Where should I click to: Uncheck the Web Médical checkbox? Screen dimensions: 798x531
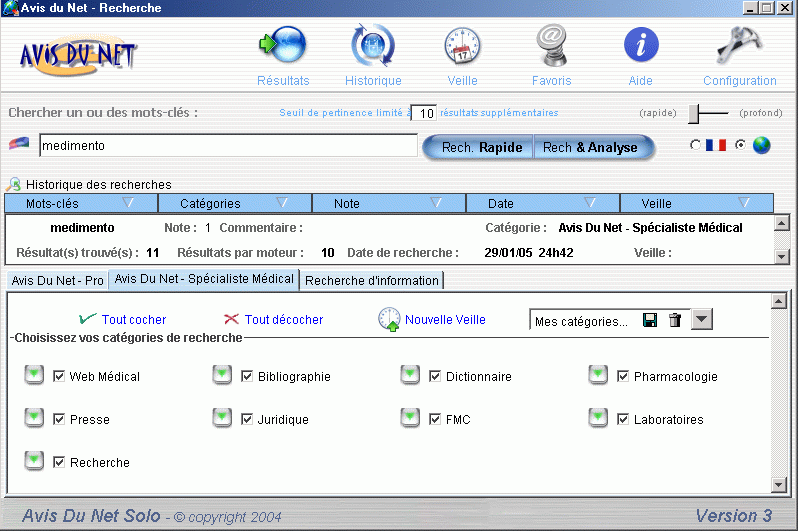[x=59, y=376]
